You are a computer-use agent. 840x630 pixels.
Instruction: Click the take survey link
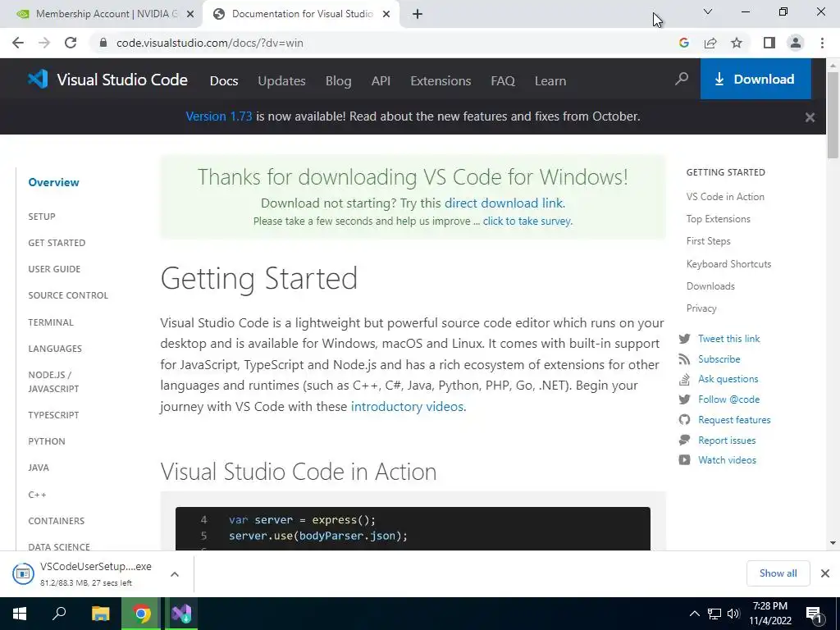(x=527, y=221)
